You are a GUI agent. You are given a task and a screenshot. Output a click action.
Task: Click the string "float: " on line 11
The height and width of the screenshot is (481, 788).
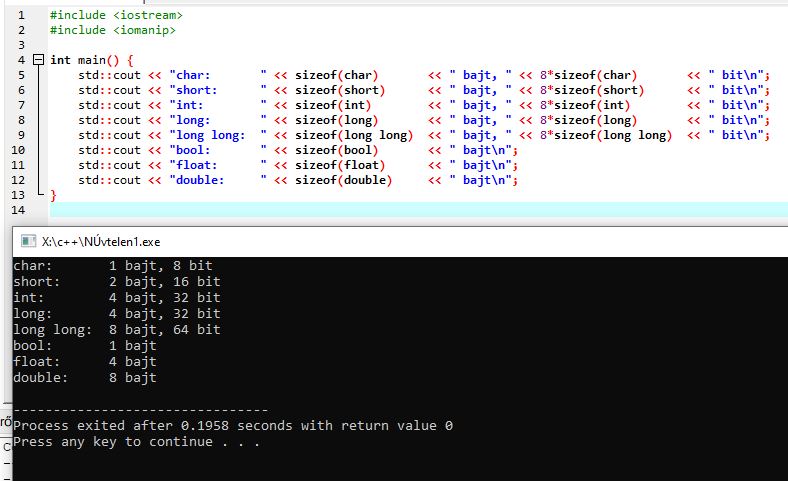218,165
